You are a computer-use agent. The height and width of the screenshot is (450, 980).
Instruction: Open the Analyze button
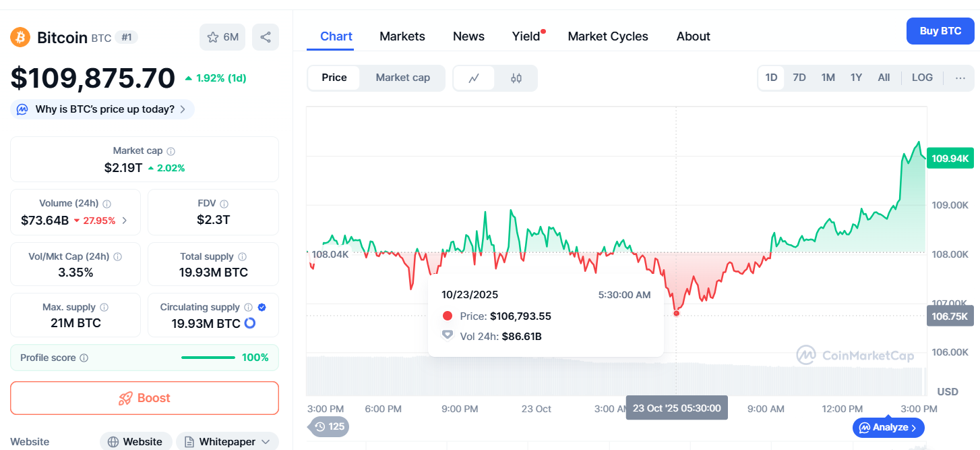pyautogui.click(x=888, y=427)
